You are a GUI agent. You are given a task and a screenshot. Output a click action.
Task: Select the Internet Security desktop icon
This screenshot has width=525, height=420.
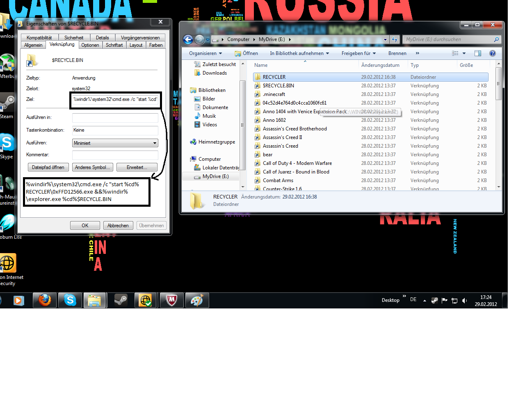coord(8,269)
